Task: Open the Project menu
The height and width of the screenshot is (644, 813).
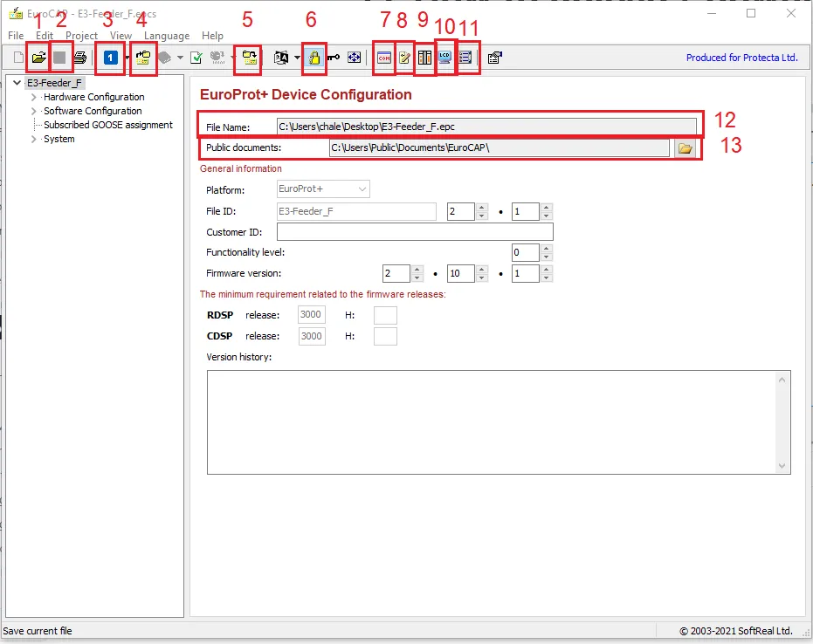Action: 81,36
